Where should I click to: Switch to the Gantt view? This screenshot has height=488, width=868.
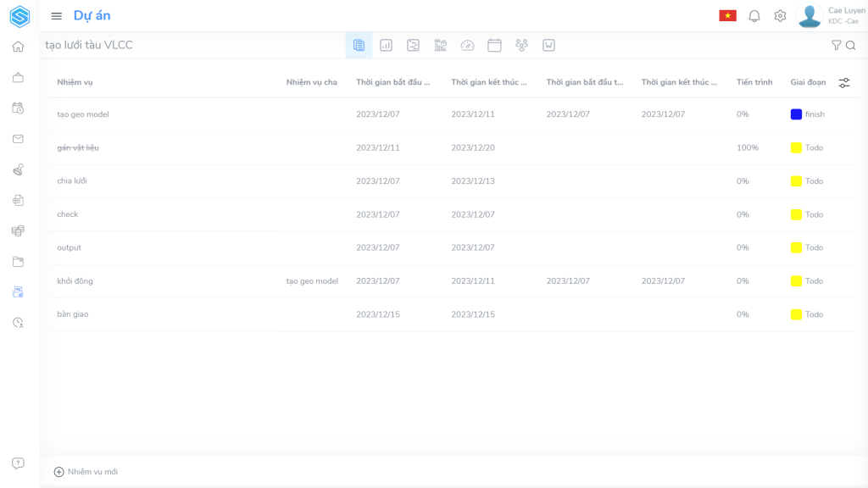point(413,46)
